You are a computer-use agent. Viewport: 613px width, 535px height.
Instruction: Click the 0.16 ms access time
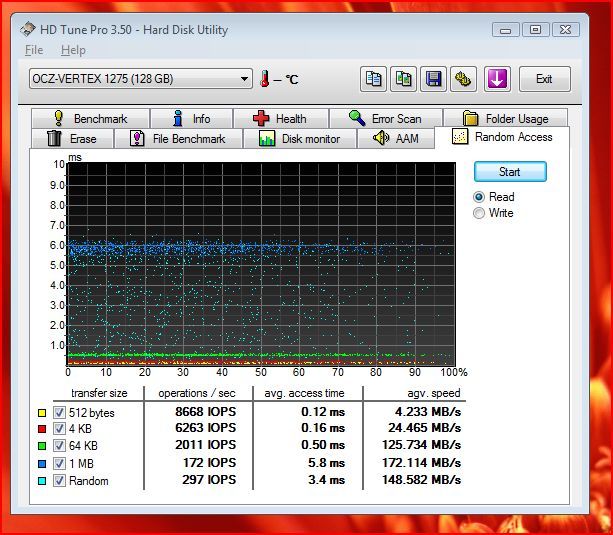pyautogui.click(x=323, y=428)
